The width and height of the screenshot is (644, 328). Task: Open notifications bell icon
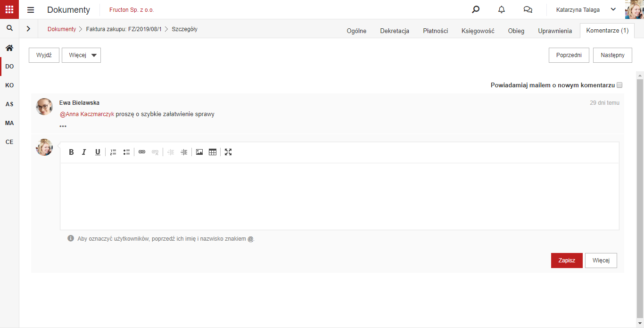coord(502,9)
